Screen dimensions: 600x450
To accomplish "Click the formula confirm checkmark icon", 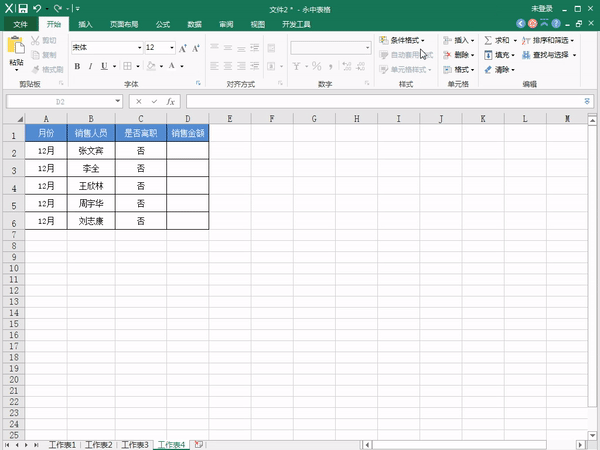I will tap(154, 101).
